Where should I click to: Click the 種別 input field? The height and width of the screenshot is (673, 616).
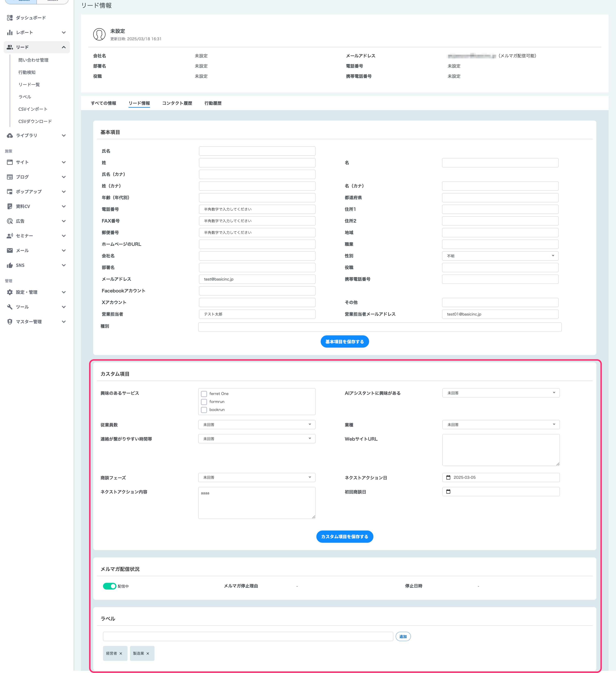pos(380,327)
